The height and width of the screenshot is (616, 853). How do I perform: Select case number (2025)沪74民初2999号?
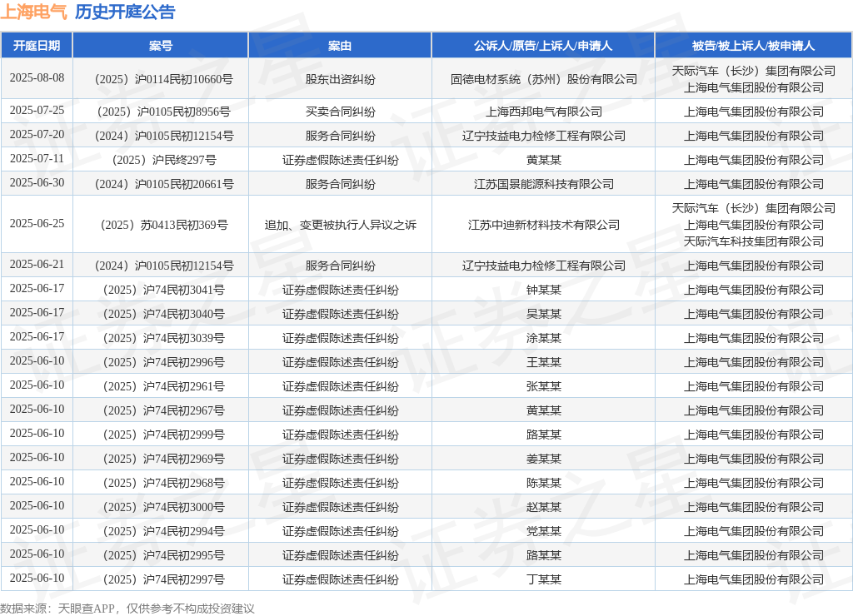point(164,435)
